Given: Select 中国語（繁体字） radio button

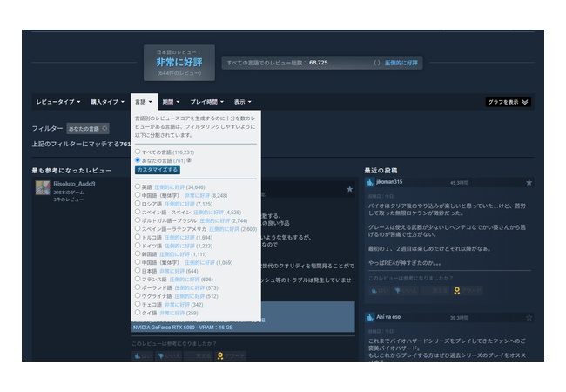Looking at the screenshot, I should pos(138,262).
